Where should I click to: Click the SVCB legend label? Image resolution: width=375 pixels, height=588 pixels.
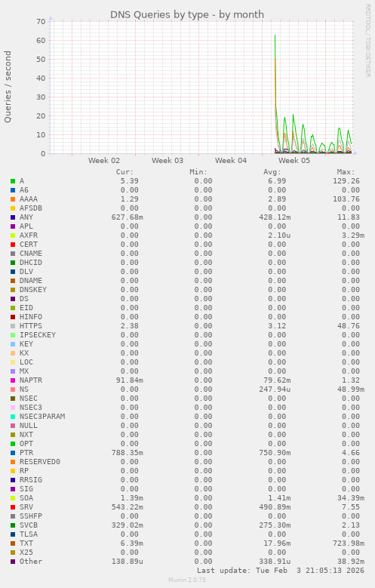pos(29,525)
